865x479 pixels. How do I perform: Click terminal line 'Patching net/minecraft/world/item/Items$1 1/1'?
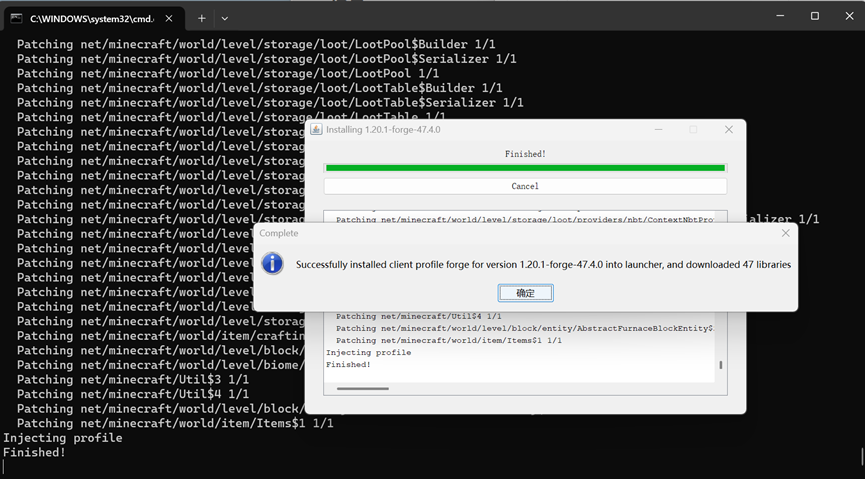tap(175, 423)
